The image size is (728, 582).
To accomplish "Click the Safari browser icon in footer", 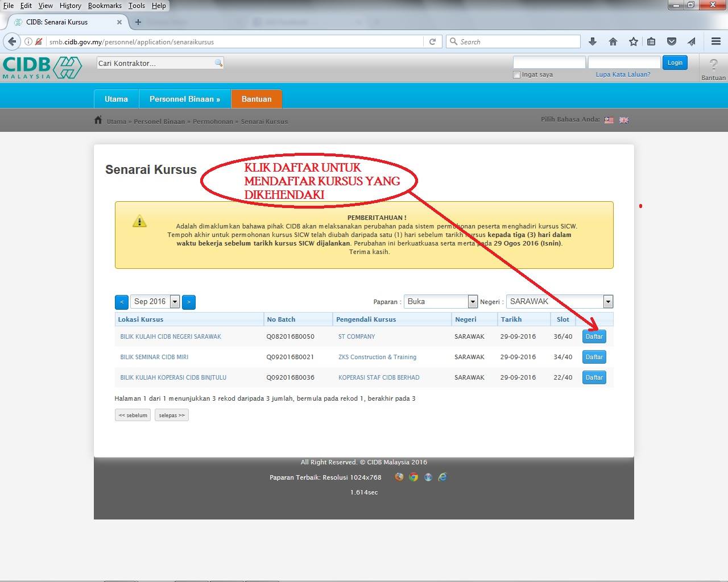I will (x=428, y=477).
